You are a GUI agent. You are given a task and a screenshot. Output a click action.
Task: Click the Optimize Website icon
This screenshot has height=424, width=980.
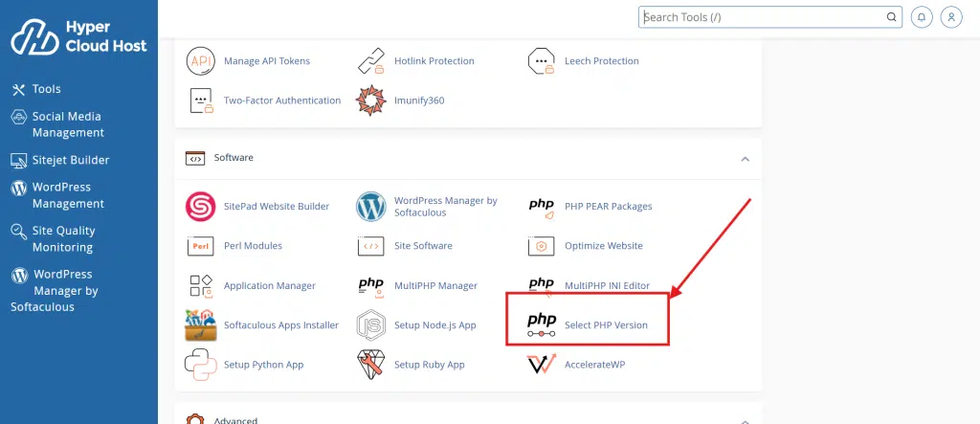coord(542,246)
